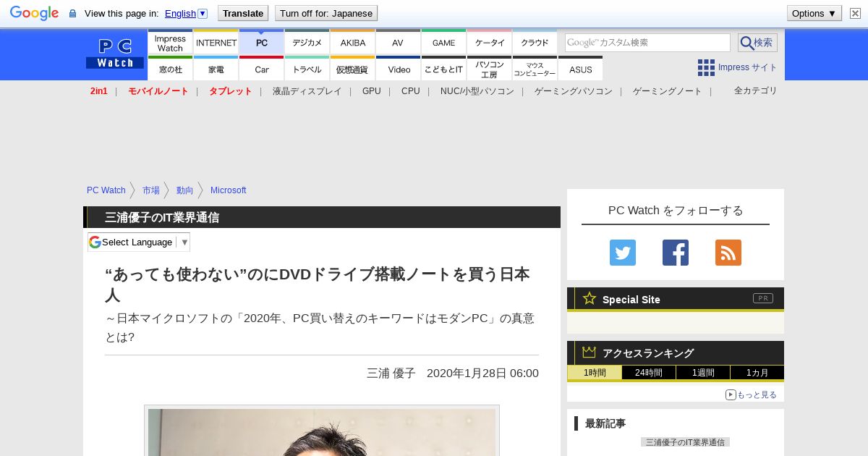868x456 pixels.
Task: Open the Select Language dropdown
Action: tap(139, 242)
